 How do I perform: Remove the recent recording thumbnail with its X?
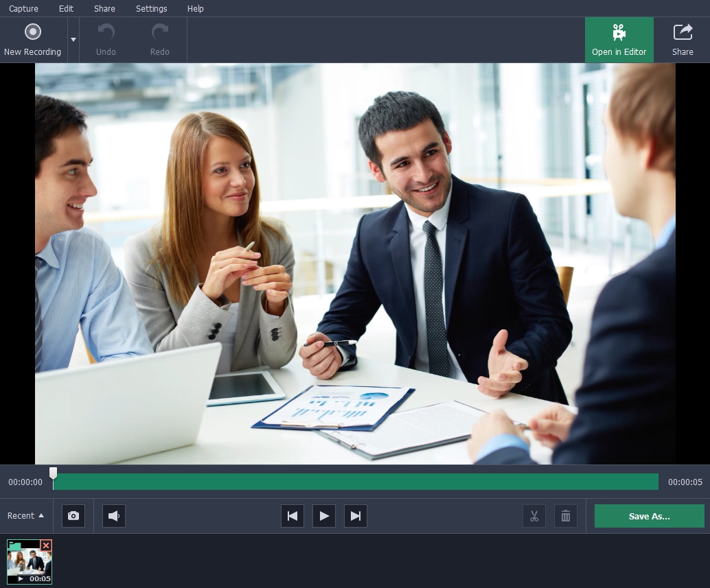pyautogui.click(x=46, y=545)
